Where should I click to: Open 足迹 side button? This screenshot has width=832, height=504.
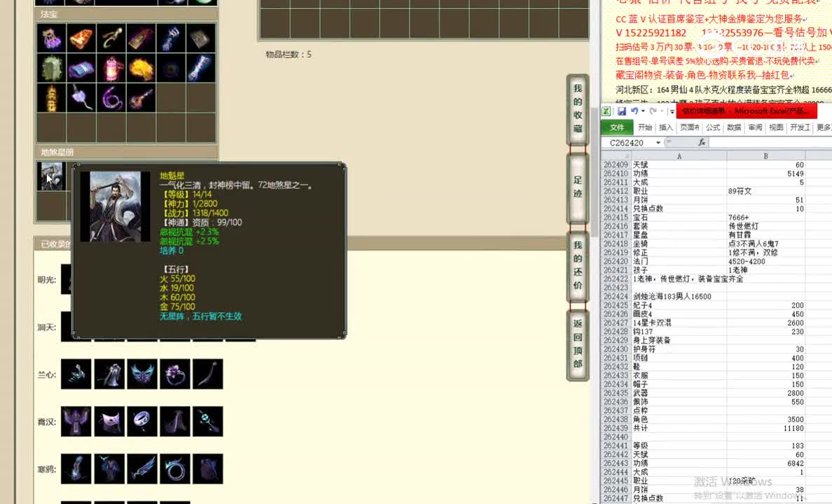click(578, 188)
